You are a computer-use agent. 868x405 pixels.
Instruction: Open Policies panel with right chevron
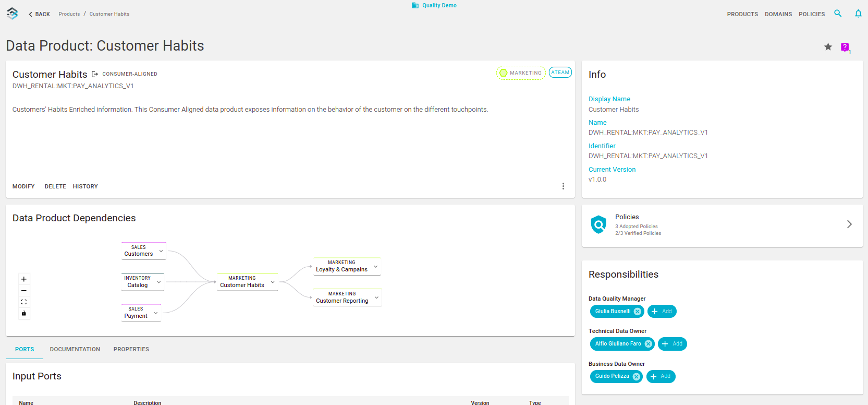849,224
